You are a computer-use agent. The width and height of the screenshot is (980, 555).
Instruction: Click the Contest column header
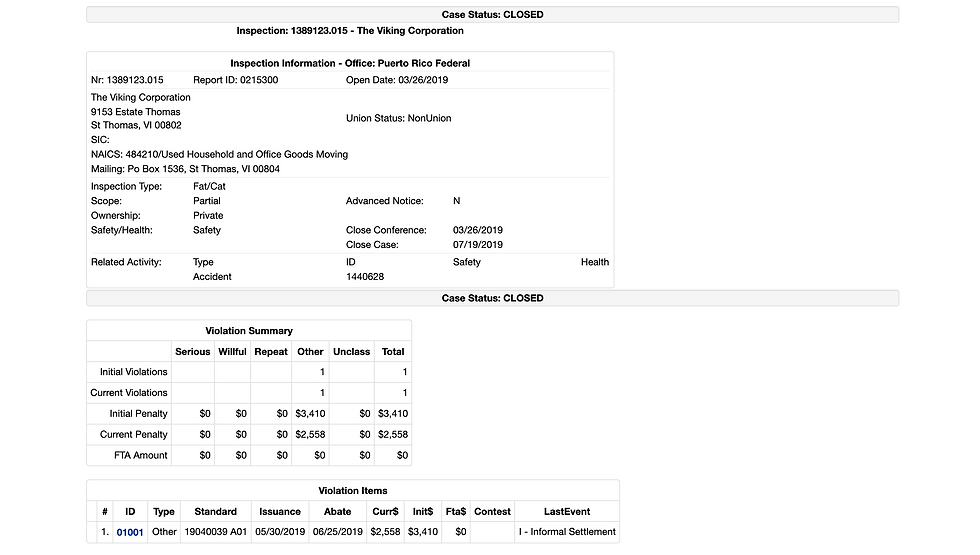pos(492,511)
